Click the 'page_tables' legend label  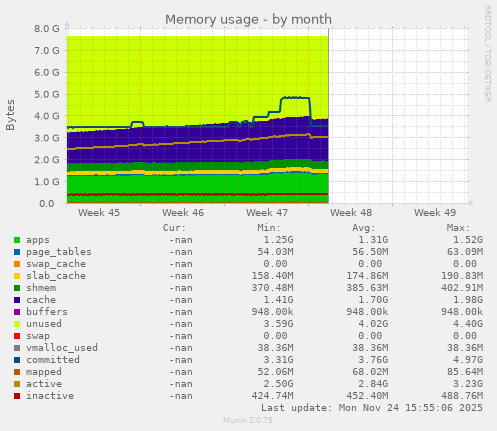[59, 252]
